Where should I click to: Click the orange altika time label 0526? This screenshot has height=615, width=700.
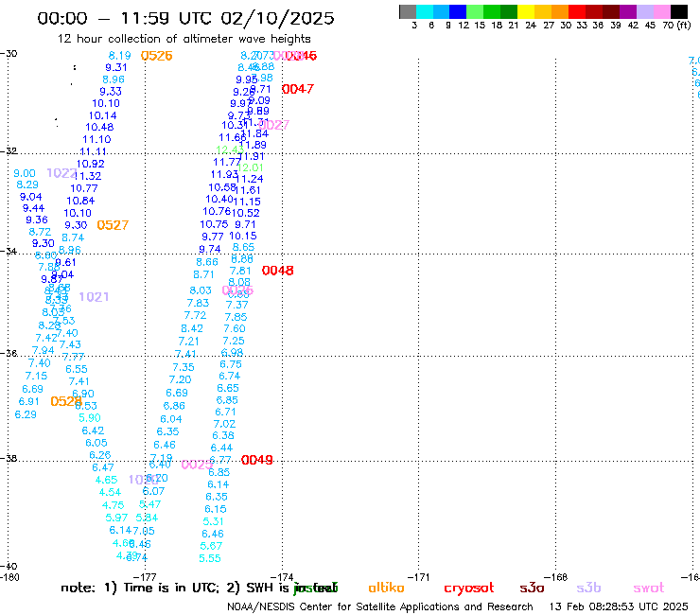point(156,56)
